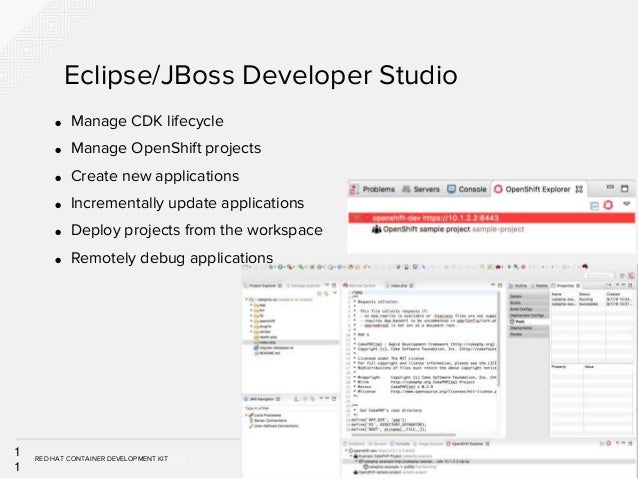
Task: Click the Name column header in Properties table
Action: (x=564, y=294)
